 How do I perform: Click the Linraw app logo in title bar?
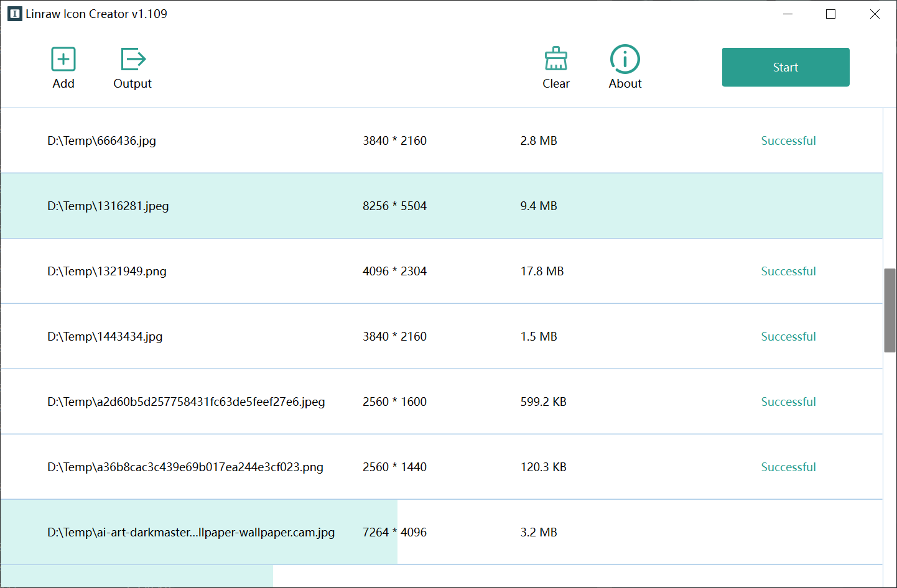pos(15,14)
